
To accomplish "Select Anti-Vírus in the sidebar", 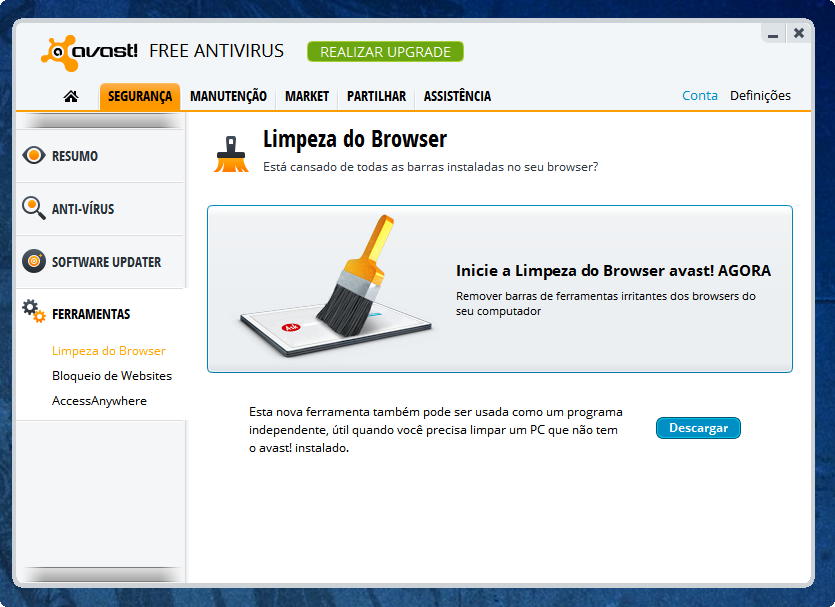I will click(101, 209).
